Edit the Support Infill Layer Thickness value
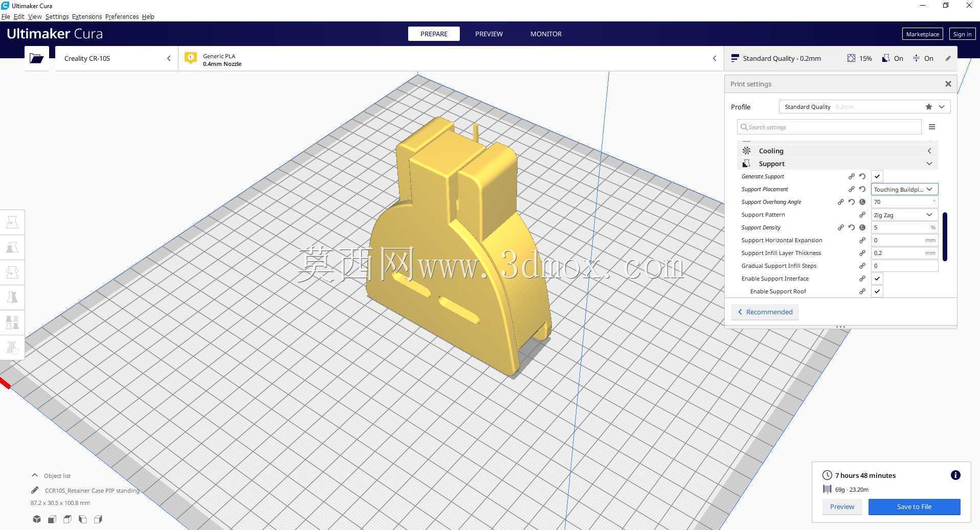Screen dimensions: 980x530 904,253
